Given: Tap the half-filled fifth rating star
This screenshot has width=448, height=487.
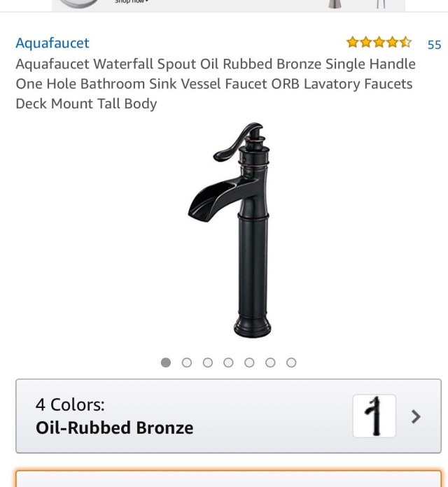Looking at the screenshot, I should [405, 42].
